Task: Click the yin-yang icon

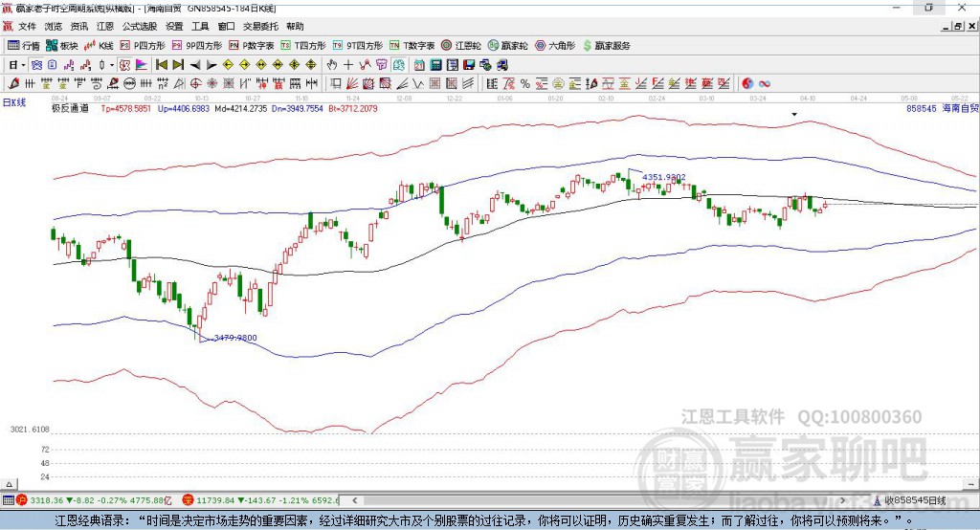Action: click(x=747, y=84)
